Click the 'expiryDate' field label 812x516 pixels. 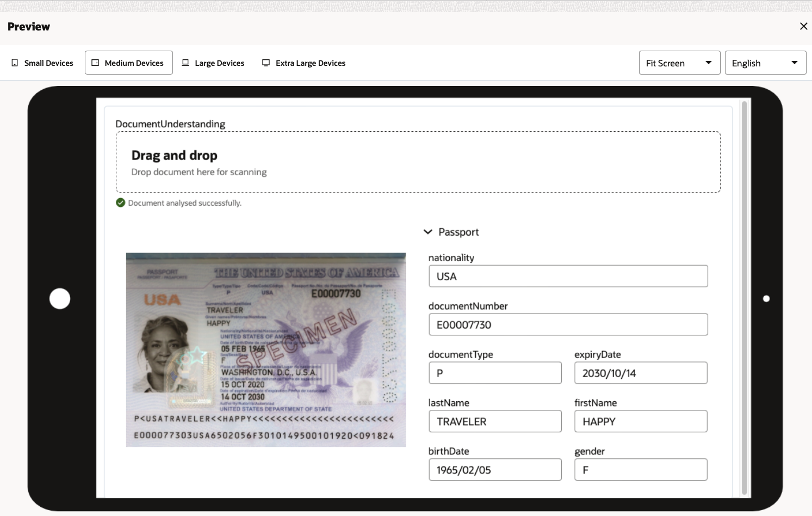point(598,354)
